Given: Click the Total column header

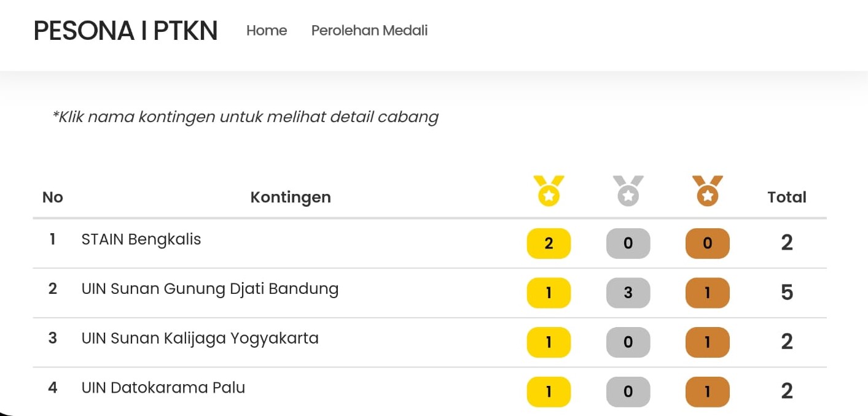Looking at the screenshot, I should [786, 198].
